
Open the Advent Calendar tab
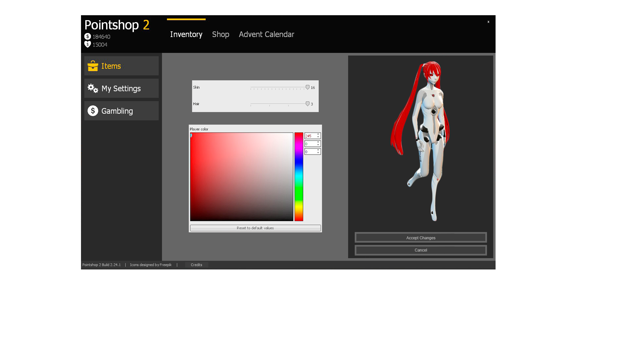pos(266,34)
